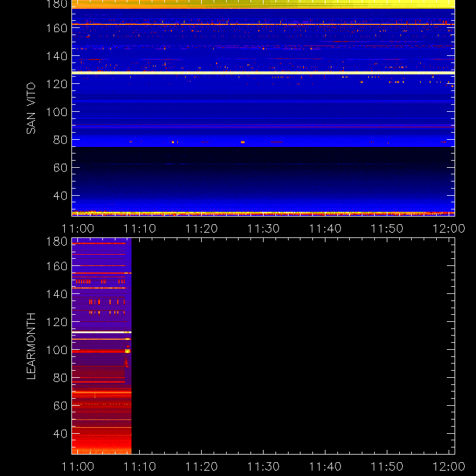This screenshot has height=476, width=476.
Task: Click 11:20 time label under Learmonth plot
Action: tap(202, 466)
